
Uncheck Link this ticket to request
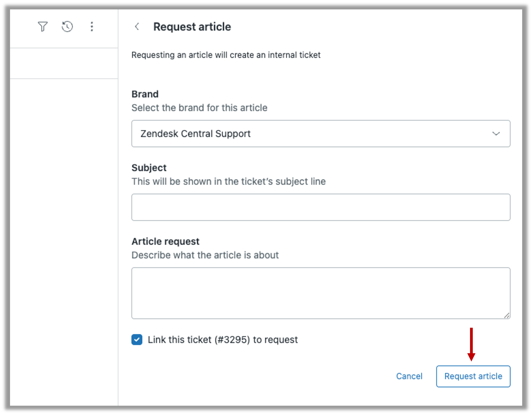(x=137, y=339)
